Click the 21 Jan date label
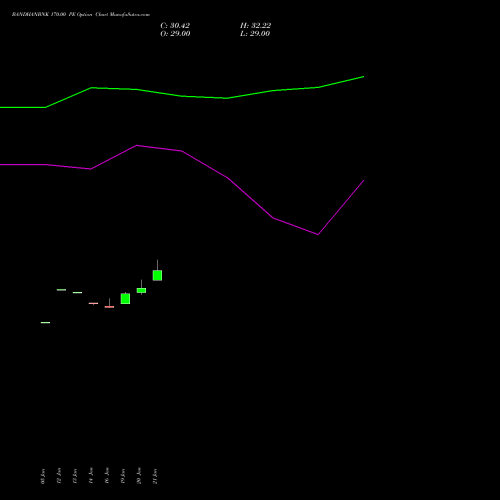The width and height of the screenshot is (500, 500). pyautogui.click(x=155, y=476)
